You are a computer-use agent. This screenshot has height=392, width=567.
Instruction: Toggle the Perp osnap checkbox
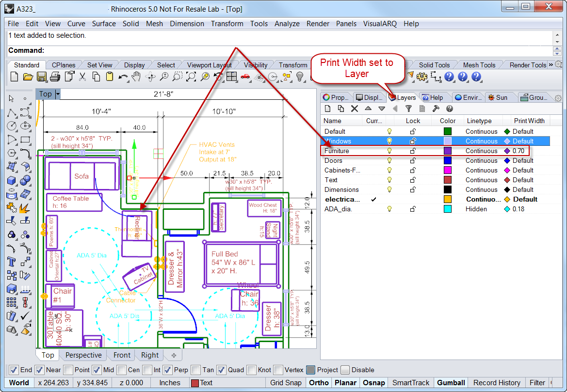(x=167, y=370)
